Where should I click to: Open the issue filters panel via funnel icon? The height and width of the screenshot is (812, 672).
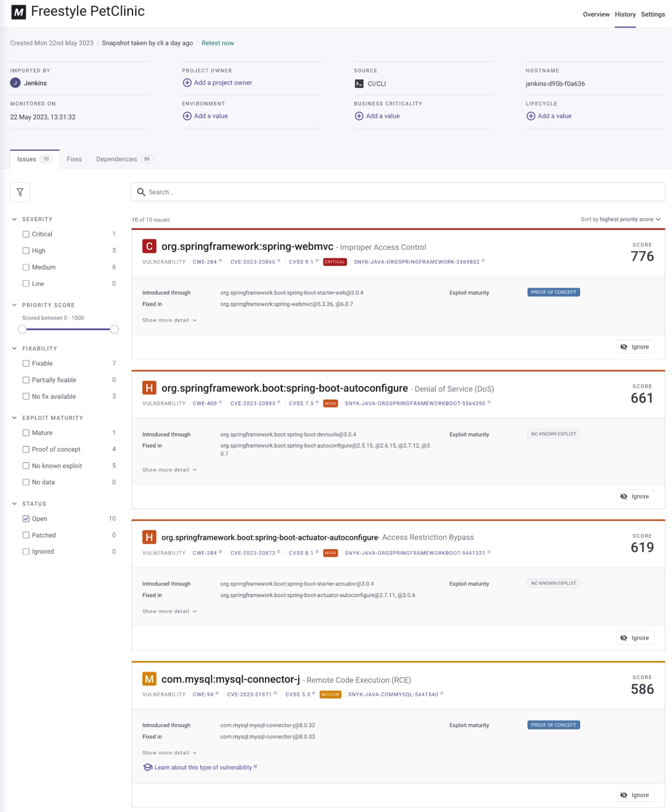coord(20,192)
